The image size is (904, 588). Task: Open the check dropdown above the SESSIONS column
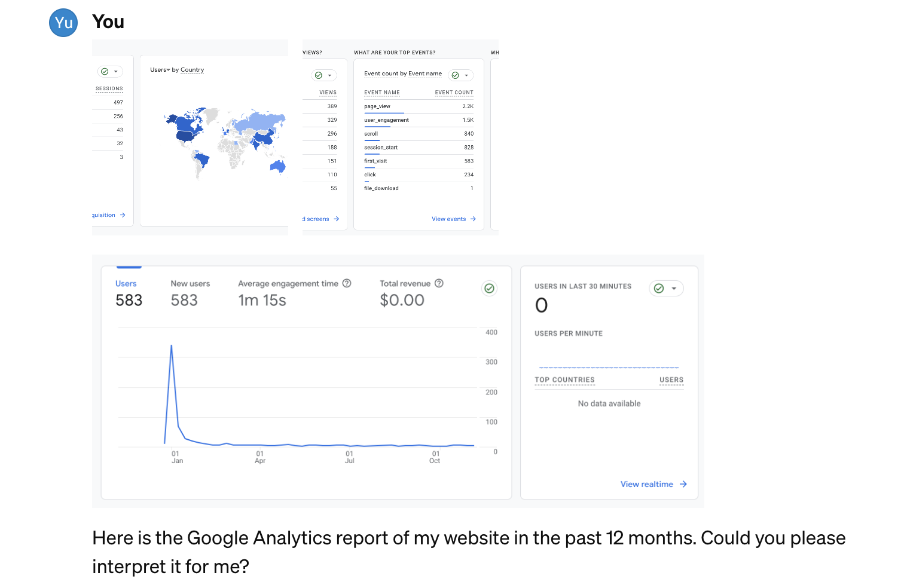click(x=110, y=71)
